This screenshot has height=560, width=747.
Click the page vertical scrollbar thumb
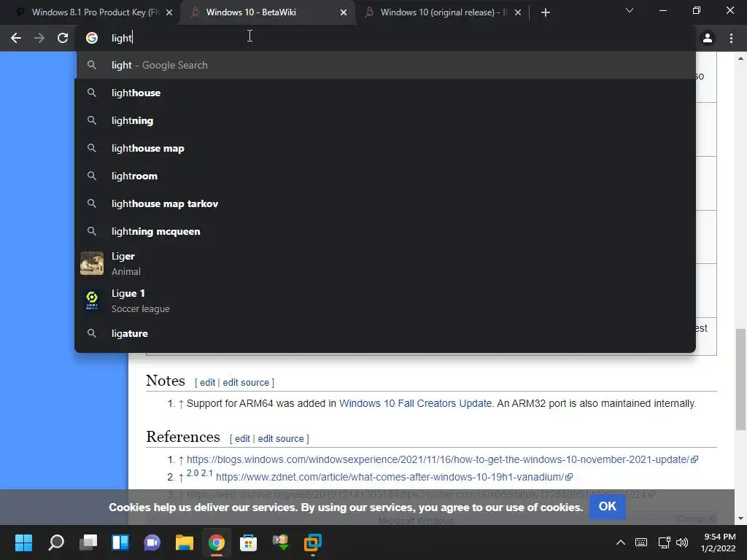(741, 379)
